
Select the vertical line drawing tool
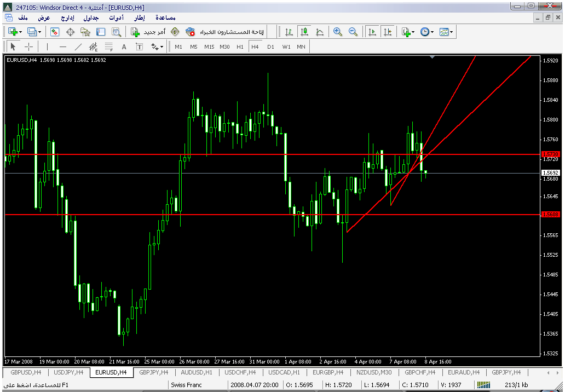click(x=47, y=47)
